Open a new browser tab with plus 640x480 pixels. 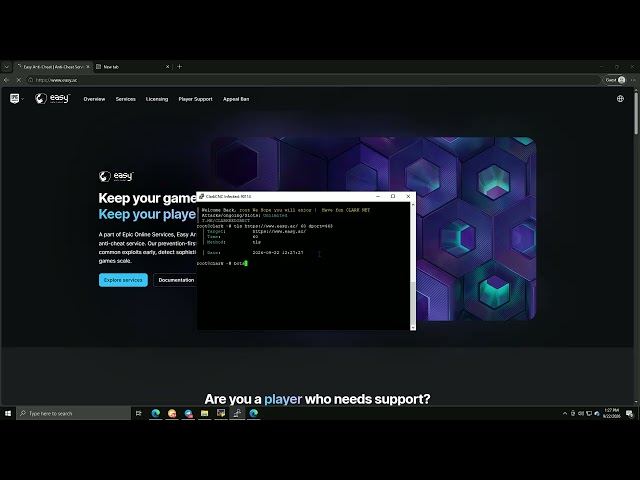[180, 67]
